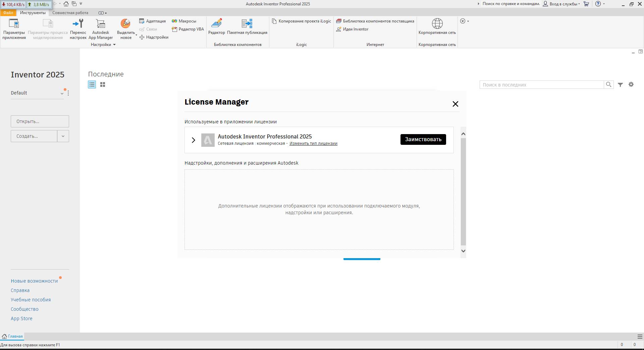Open the Файл menu tab
This screenshot has height=350, width=644.
pos(8,13)
